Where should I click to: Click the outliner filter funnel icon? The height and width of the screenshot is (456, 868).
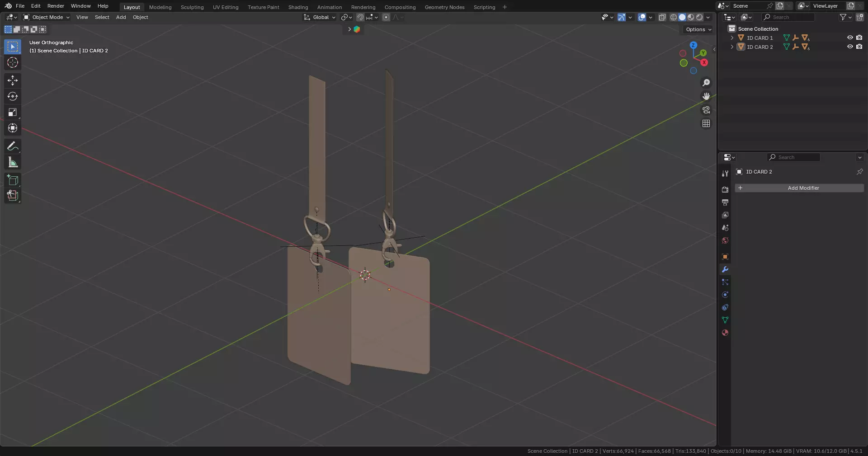point(843,17)
